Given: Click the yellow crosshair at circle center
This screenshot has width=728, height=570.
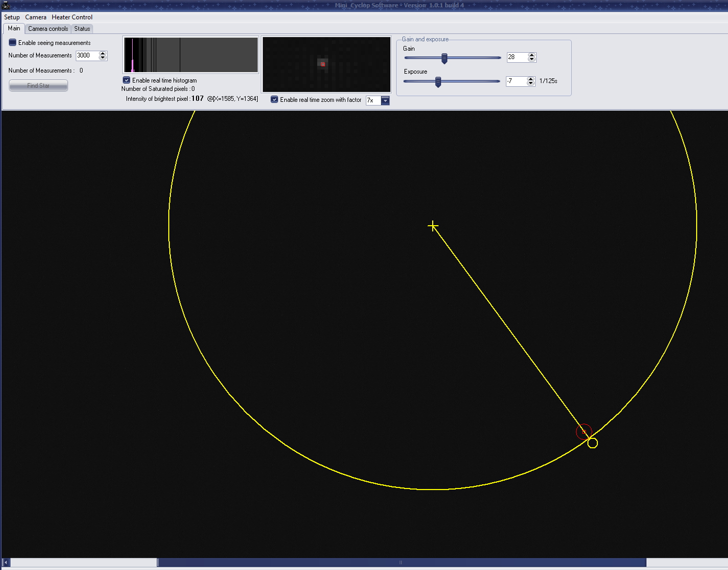Looking at the screenshot, I should pyautogui.click(x=433, y=226).
